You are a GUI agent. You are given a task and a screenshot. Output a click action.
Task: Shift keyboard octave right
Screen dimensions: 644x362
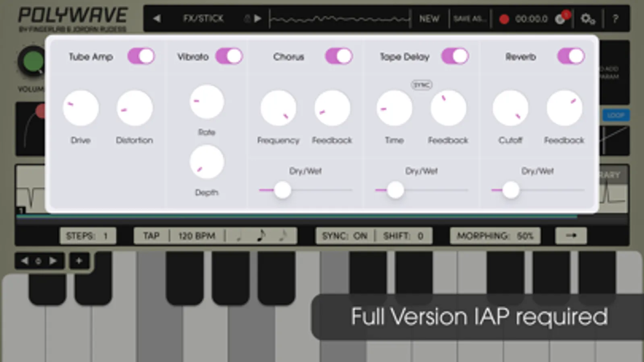pos(53,261)
